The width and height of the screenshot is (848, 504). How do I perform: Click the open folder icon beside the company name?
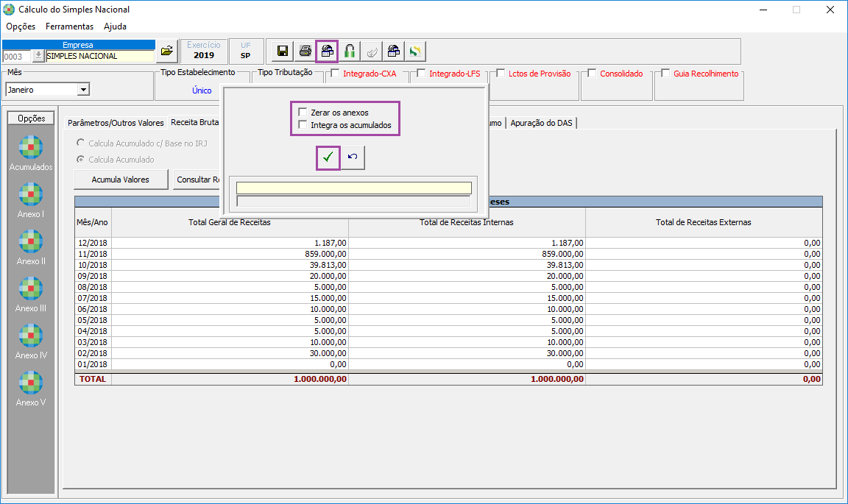[x=167, y=52]
